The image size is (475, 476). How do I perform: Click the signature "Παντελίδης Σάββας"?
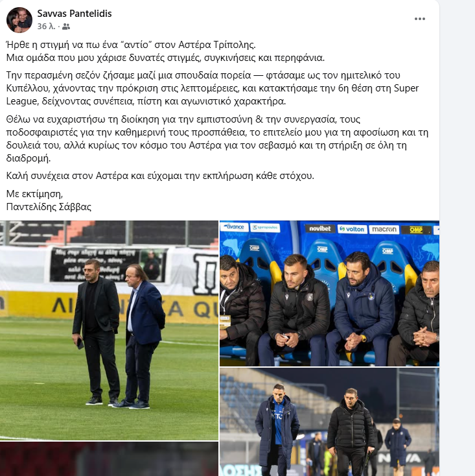pyautogui.click(x=49, y=207)
